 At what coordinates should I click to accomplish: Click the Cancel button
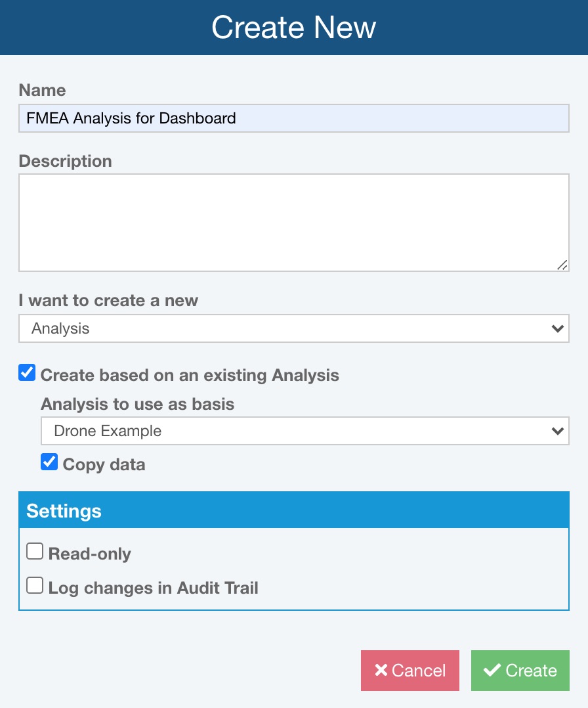410,671
